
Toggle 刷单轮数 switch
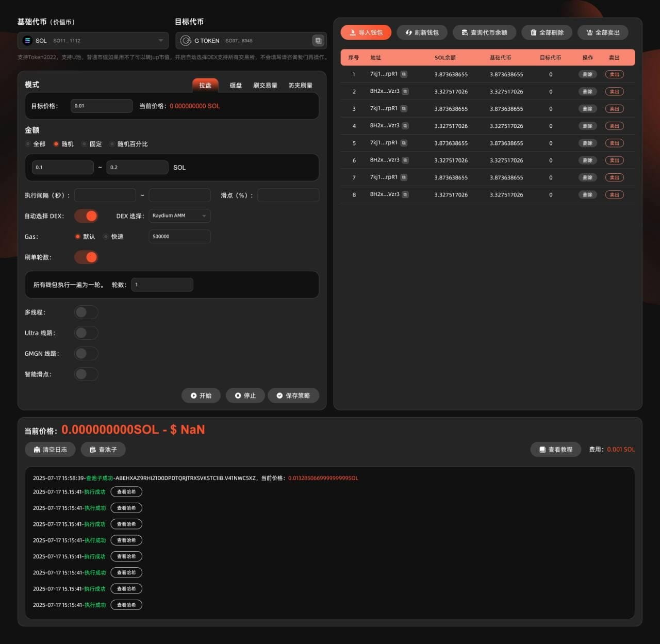[86, 257]
